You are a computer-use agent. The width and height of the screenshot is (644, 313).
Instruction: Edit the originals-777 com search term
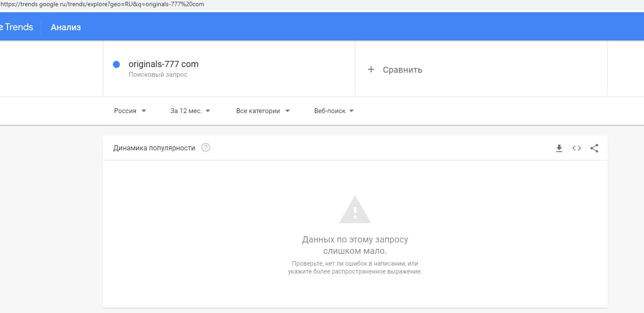pos(163,64)
